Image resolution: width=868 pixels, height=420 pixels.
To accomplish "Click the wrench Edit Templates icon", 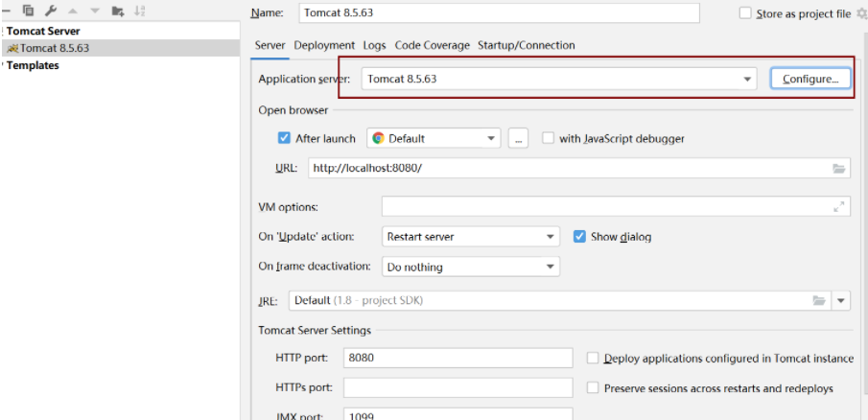I will (48, 12).
